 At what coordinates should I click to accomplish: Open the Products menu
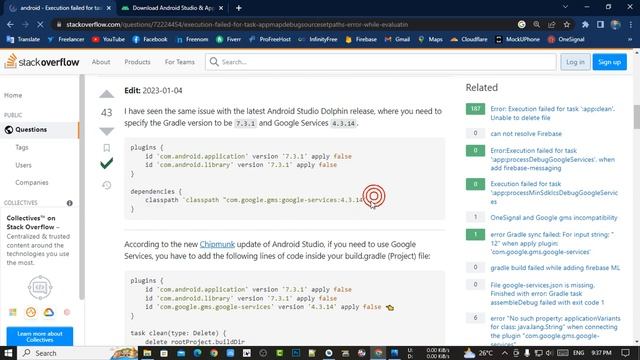[137, 62]
